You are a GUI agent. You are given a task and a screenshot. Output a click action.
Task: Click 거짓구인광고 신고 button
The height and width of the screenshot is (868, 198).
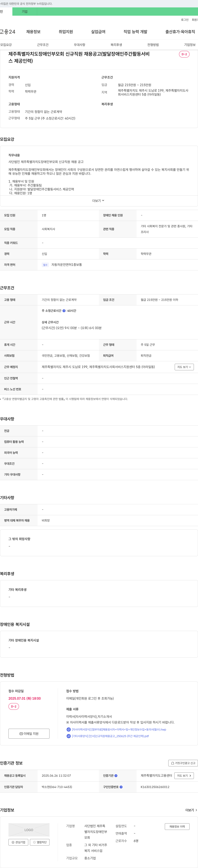tap(183, 763)
